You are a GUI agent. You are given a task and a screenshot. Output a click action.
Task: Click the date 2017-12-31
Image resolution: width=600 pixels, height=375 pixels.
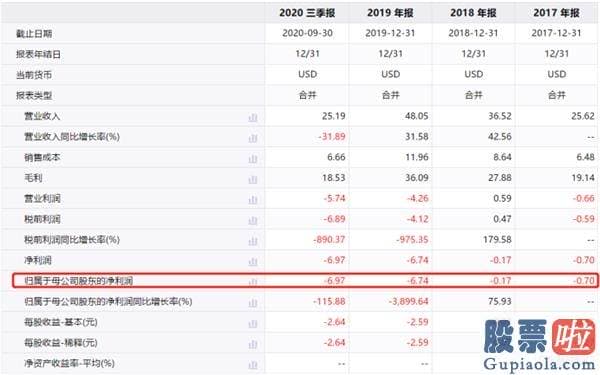click(x=556, y=33)
